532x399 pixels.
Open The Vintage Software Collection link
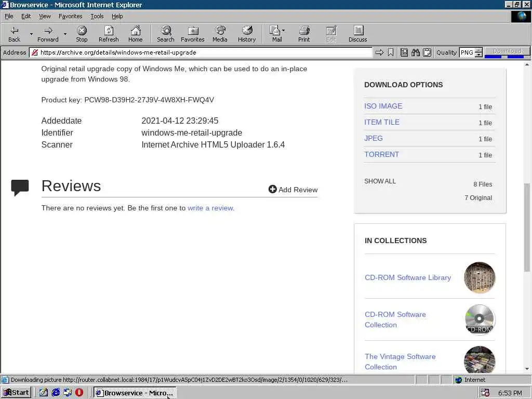[400, 362]
